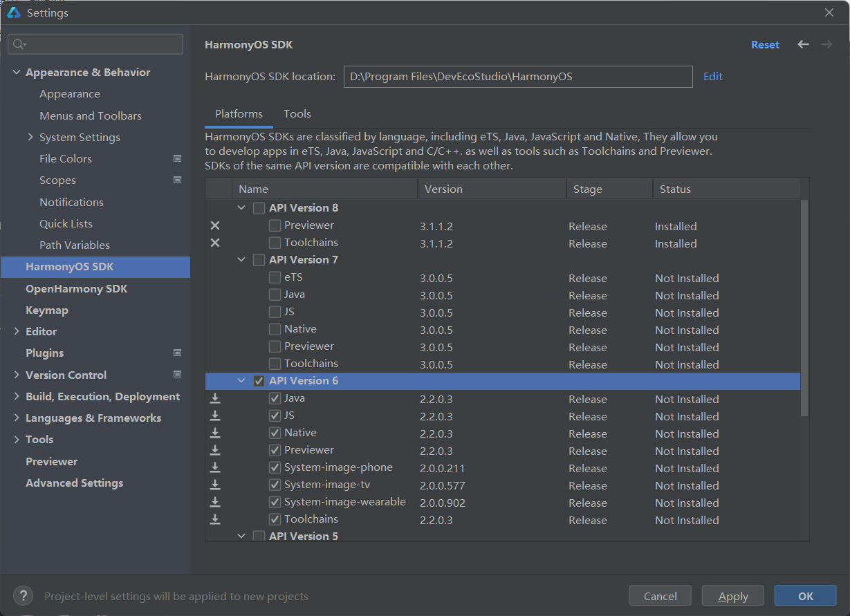Expand the Editor settings section
Screen dimensions: 850x616
pos(17,332)
